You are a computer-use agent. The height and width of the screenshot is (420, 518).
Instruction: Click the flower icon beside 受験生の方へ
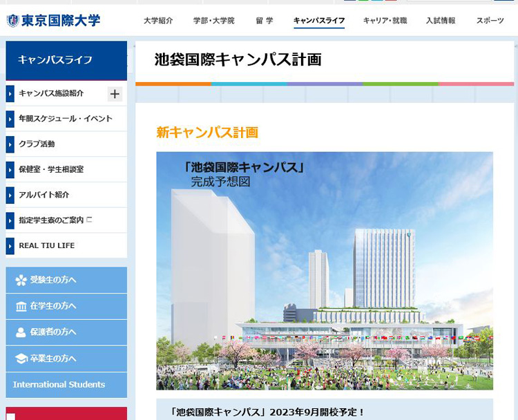[21, 280]
